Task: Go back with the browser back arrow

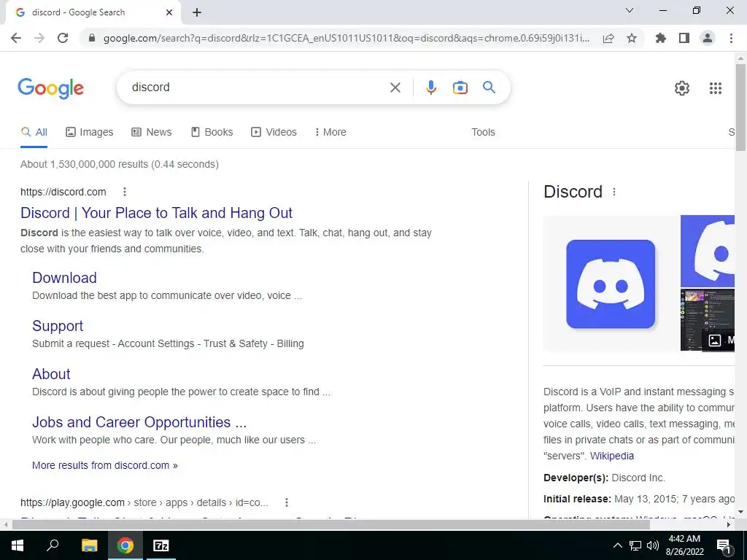Action: 16,38
